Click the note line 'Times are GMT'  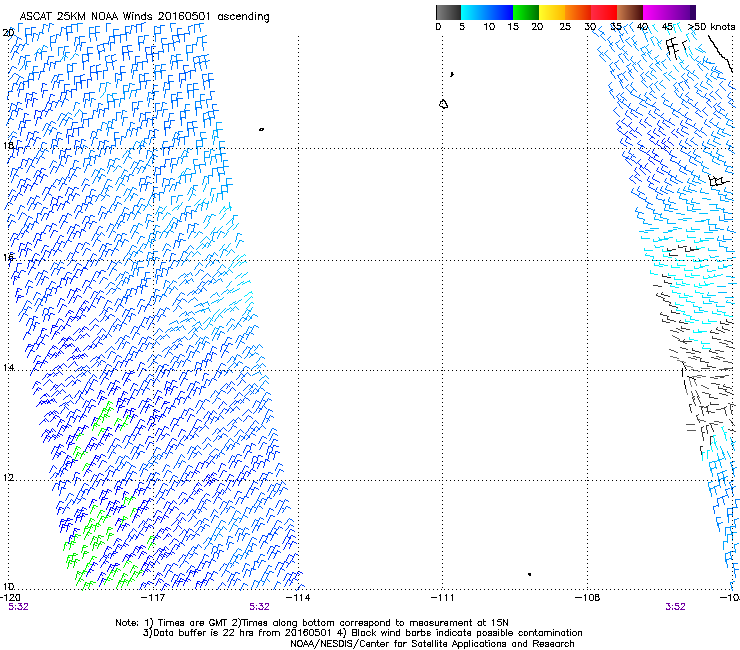tap(193, 623)
